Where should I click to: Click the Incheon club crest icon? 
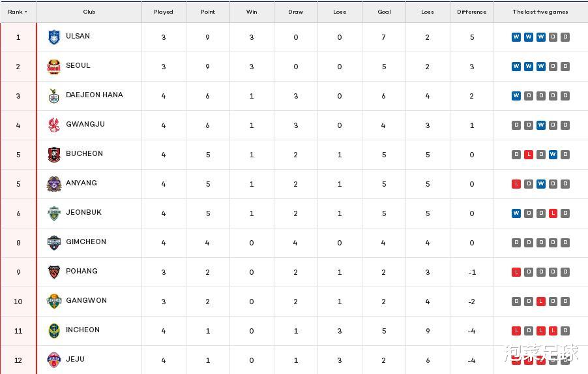point(54,331)
